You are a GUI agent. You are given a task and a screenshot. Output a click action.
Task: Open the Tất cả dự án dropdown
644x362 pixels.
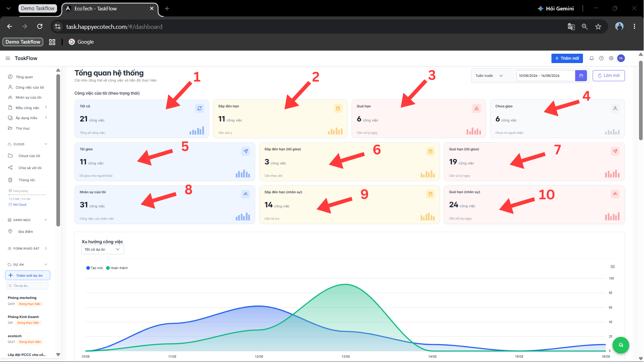103,250
